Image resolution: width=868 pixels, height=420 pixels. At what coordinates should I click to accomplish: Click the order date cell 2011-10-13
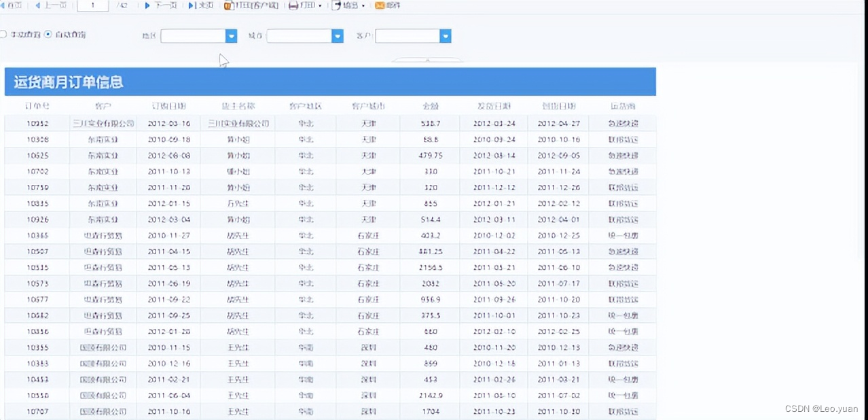pyautogui.click(x=169, y=171)
